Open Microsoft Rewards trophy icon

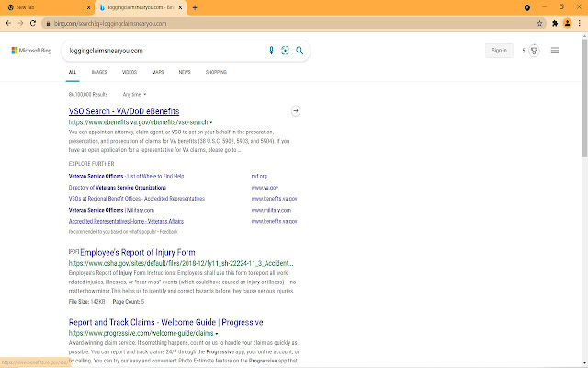534,51
